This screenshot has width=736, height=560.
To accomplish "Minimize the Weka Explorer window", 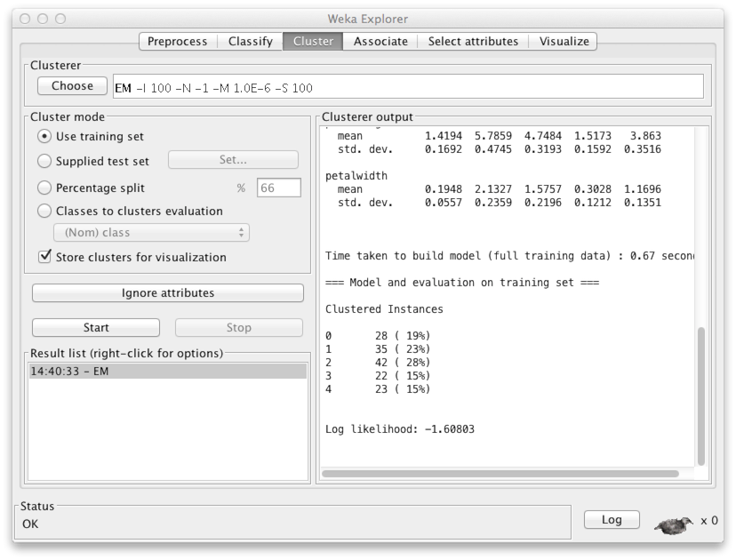I will click(x=43, y=19).
